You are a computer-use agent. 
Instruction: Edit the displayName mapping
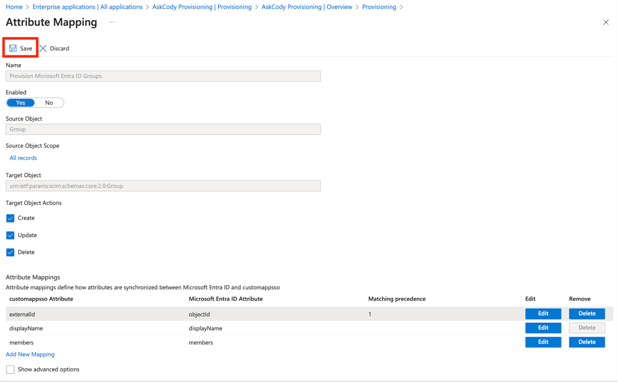pyautogui.click(x=543, y=328)
